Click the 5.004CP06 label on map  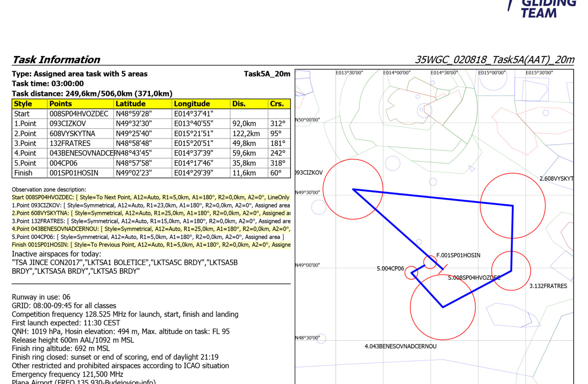click(390, 269)
